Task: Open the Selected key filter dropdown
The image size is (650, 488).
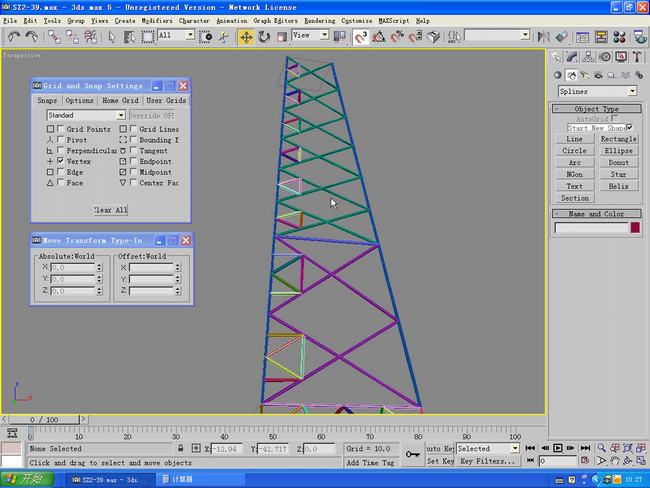Action: (514, 448)
